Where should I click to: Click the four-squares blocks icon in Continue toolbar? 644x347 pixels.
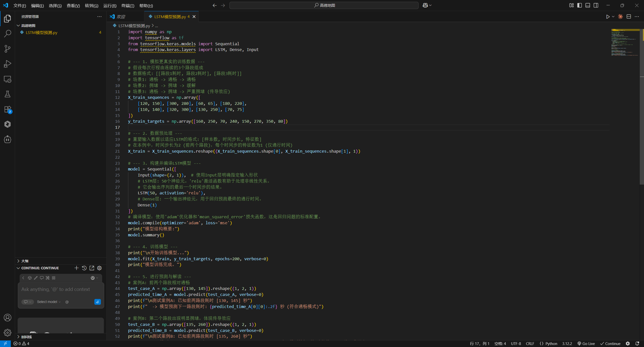click(x=54, y=278)
